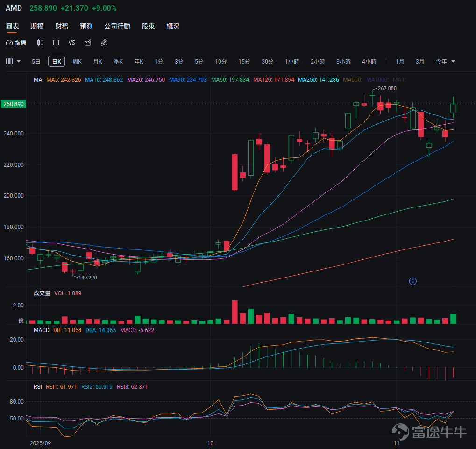
Task: Click the square fullscreen frame icon
Action: (56, 43)
